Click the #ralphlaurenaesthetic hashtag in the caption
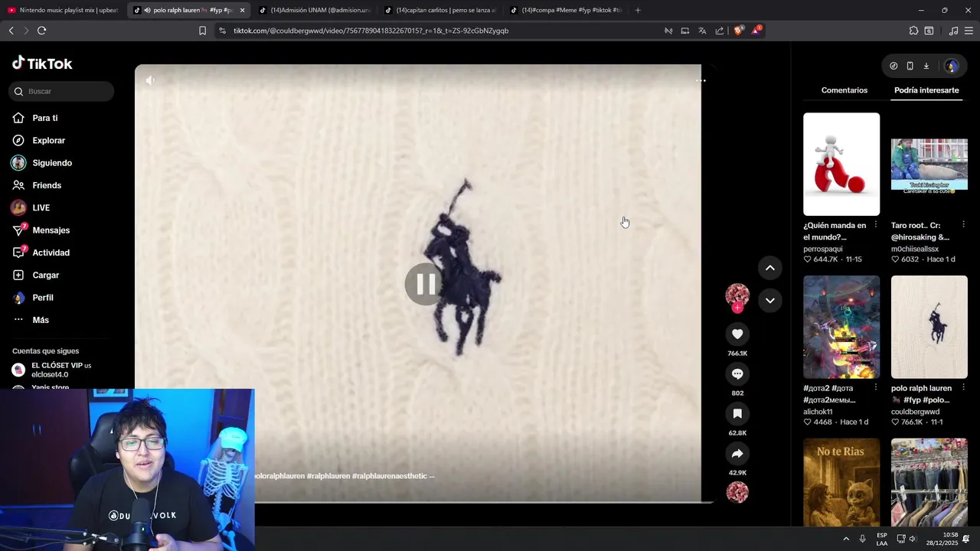The width and height of the screenshot is (980, 551). coord(389,476)
